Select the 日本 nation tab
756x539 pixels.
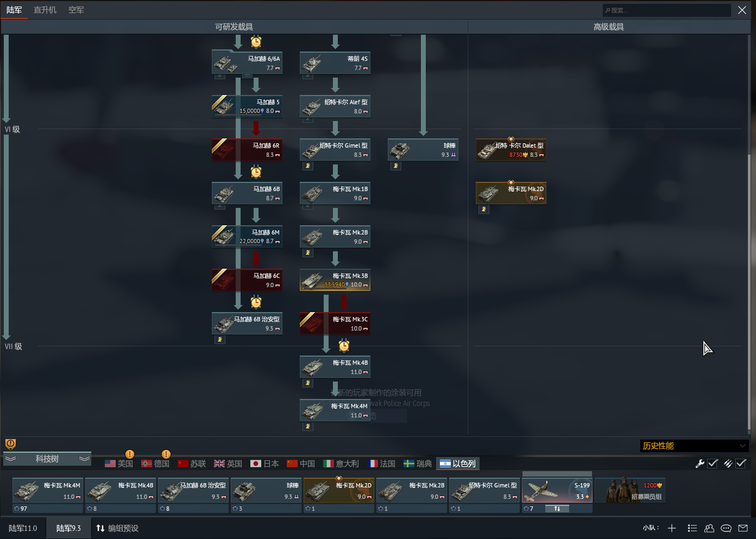pos(264,464)
